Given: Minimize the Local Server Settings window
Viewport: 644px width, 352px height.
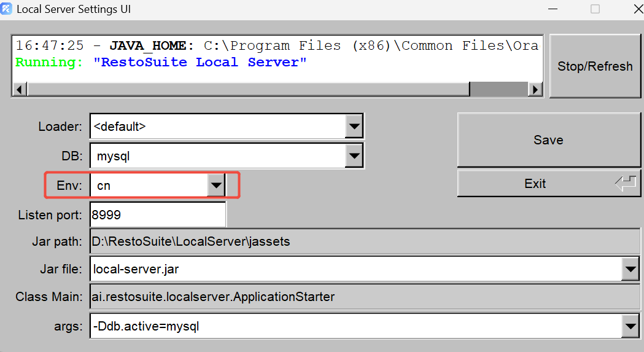Looking at the screenshot, I should coord(553,9).
